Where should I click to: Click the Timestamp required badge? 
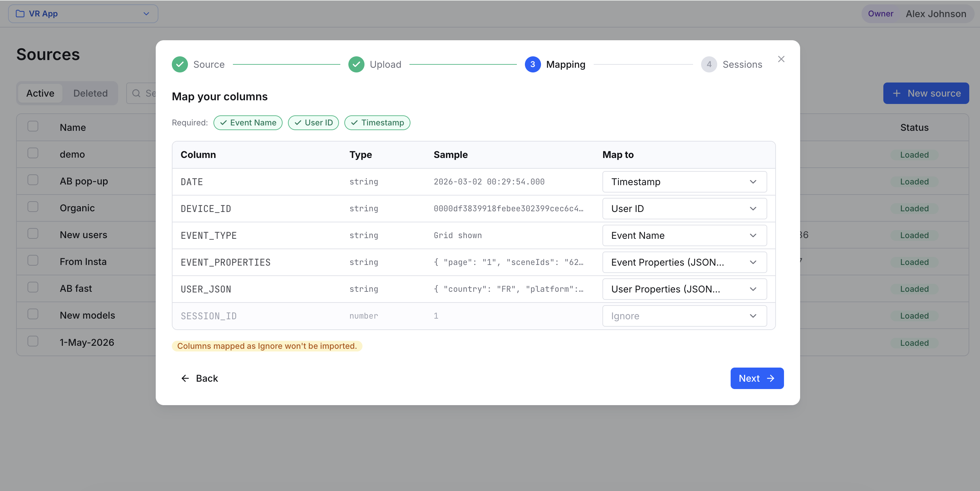point(377,123)
